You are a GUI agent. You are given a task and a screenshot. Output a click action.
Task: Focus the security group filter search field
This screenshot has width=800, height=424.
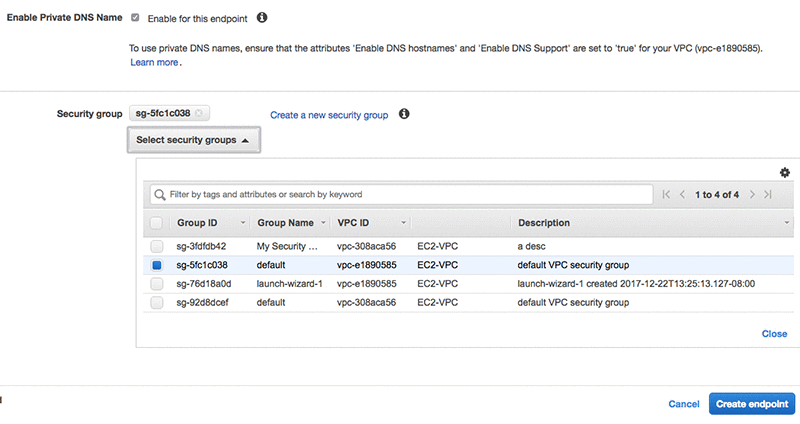tap(400, 194)
